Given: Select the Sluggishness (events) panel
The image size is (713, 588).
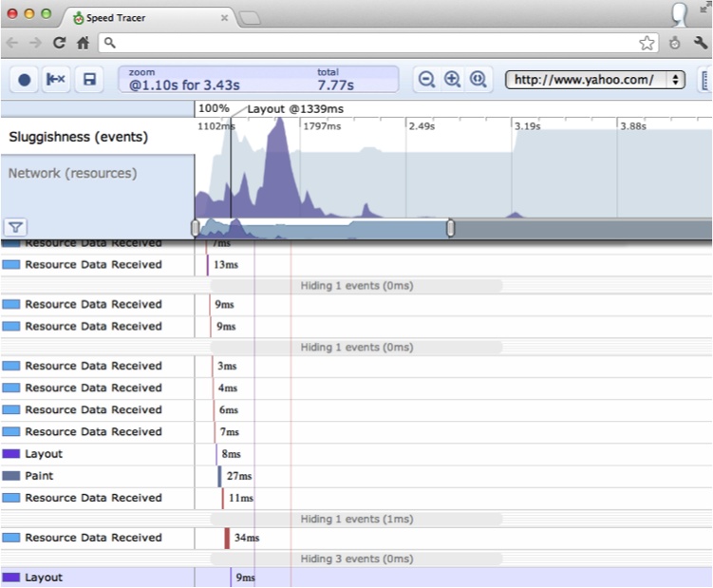Looking at the screenshot, I should [x=97, y=137].
